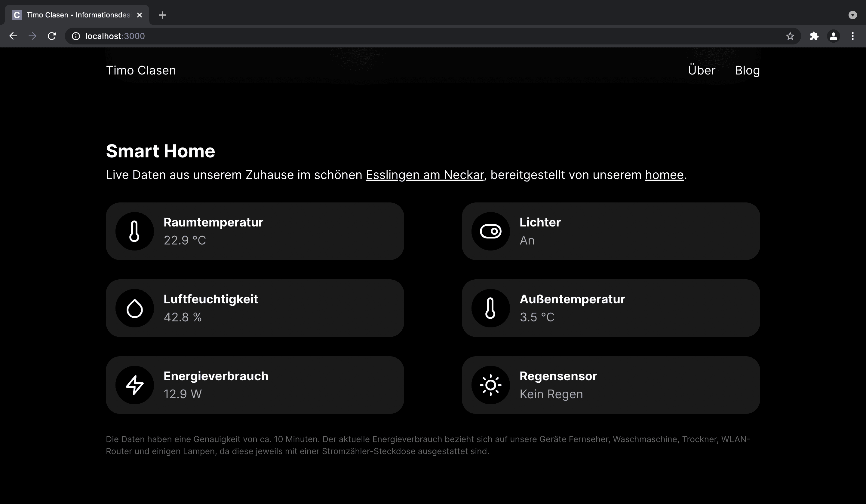The width and height of the screenshot is (866, 504).
Task: Open the Blog menu item
Action: pos(748,70)
